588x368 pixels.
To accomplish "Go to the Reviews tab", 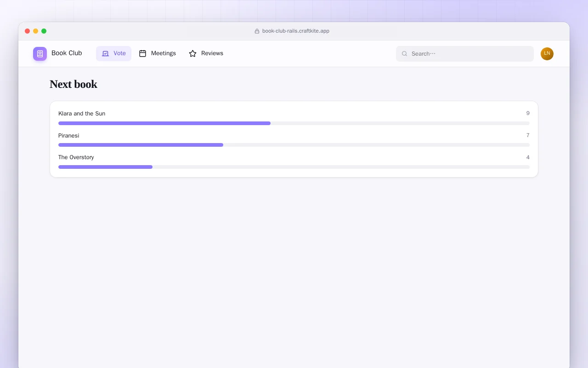I will click(x=206, y=53).
